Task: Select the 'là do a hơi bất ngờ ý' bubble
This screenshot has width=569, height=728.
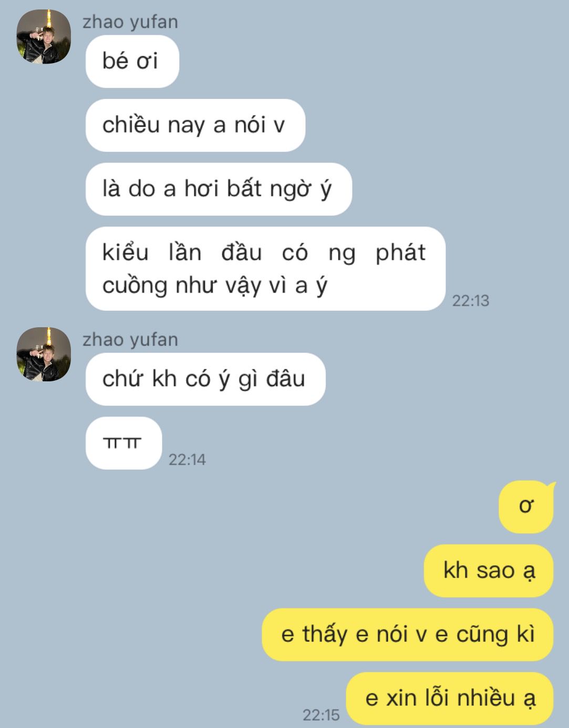Action: click(219, 189)
